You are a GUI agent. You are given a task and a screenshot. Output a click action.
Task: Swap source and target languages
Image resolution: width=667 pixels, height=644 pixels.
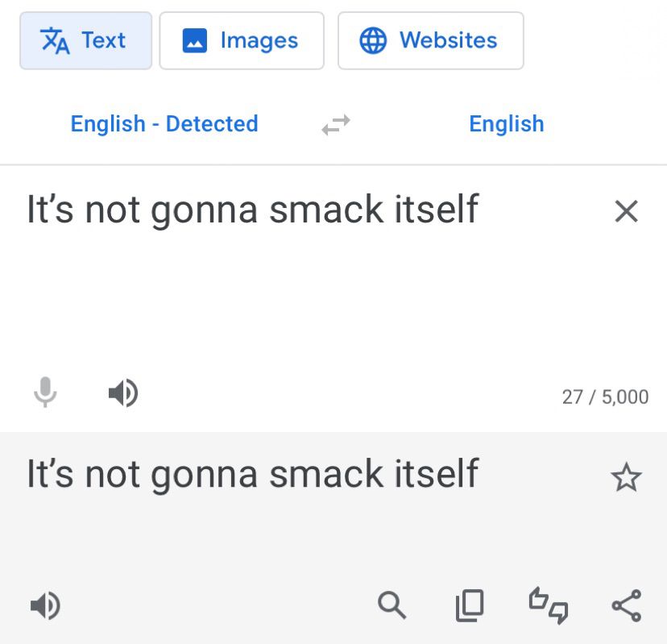(336, 125)
